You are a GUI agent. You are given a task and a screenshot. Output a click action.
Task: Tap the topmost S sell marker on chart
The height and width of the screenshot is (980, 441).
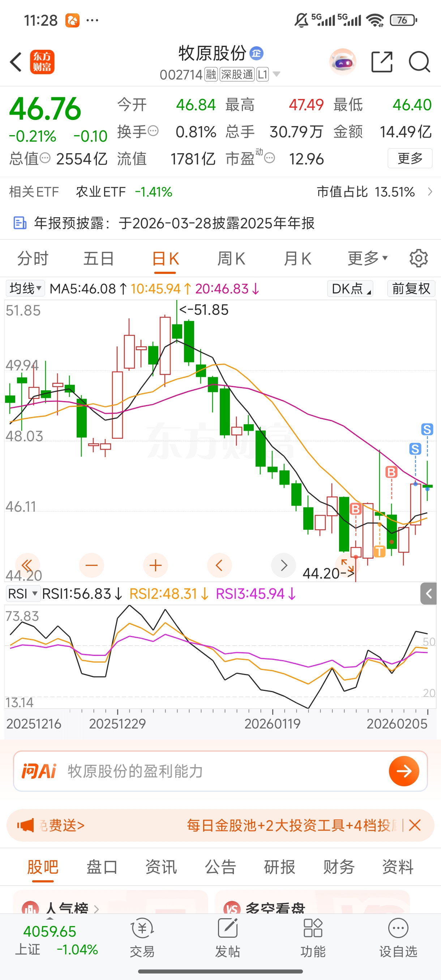pos(427,430)
